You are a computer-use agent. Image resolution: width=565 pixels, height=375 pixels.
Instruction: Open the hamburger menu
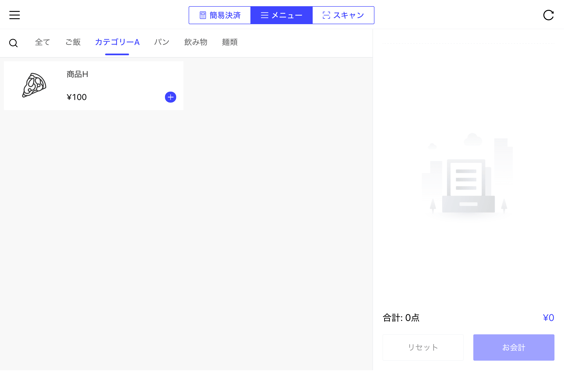pos(14,15)
